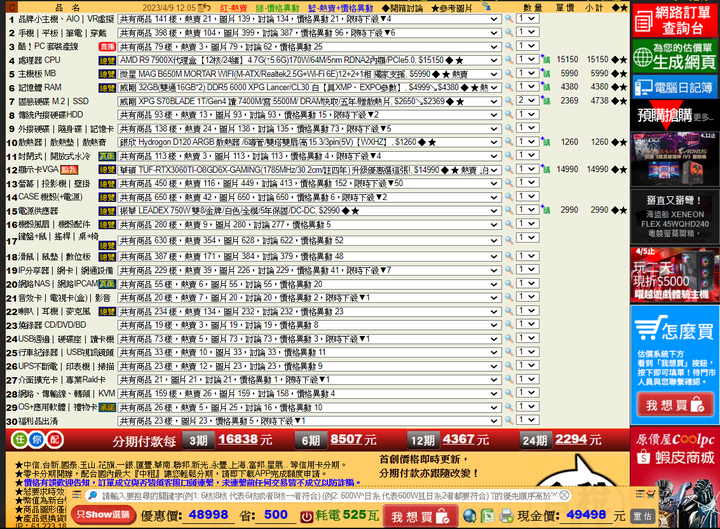720x529 pixels.
Task: Click the green lock icon in the 電源供應器 row
Action: (x=546, y=210)
